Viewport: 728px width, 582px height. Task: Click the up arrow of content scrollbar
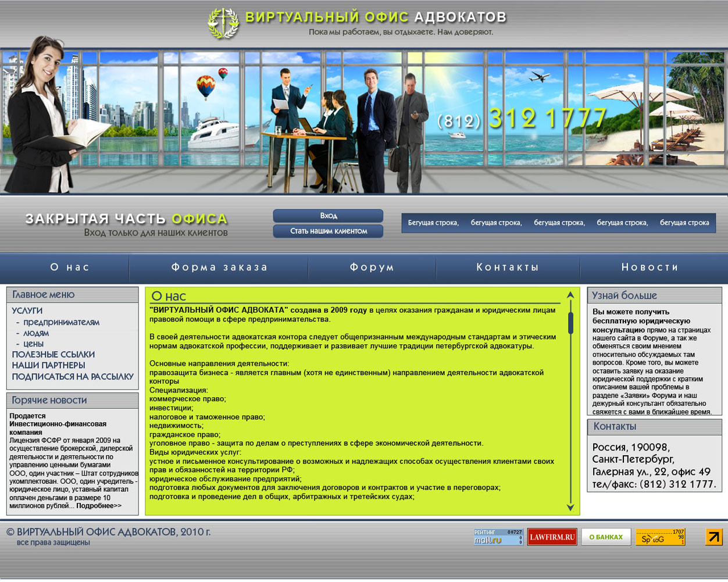pyautogui.click(x=570, y=295)
